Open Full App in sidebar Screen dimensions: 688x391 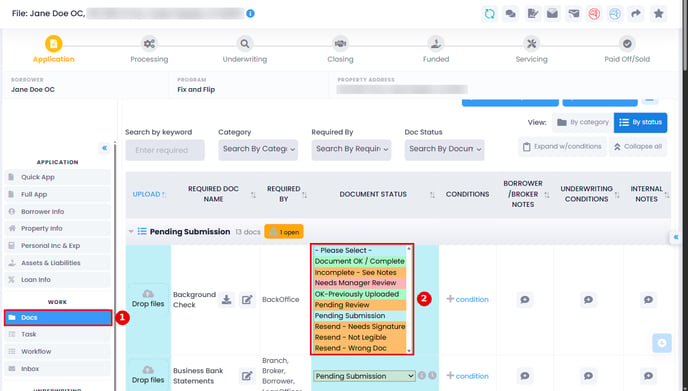(57, 194)
